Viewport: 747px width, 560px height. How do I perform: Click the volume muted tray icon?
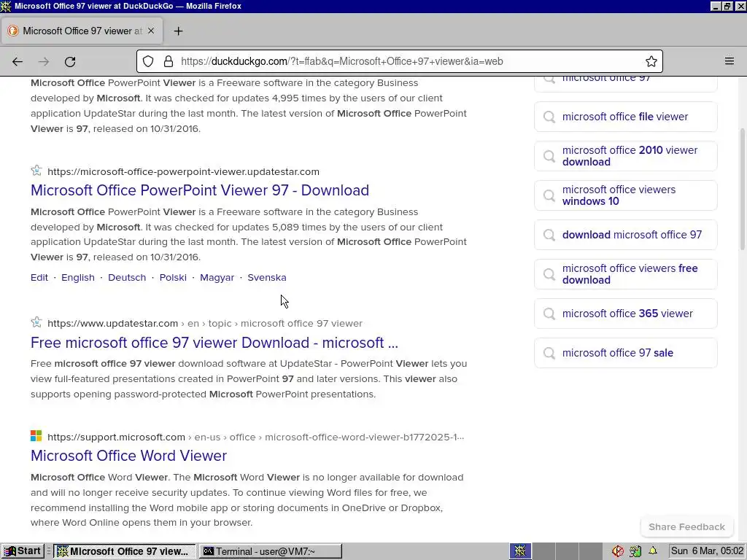[618, 551]
